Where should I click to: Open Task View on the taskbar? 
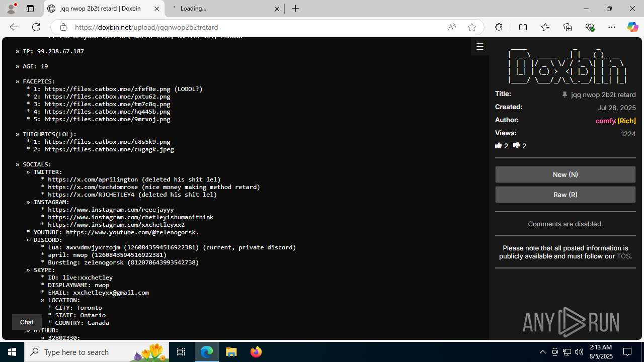point(181,352)
